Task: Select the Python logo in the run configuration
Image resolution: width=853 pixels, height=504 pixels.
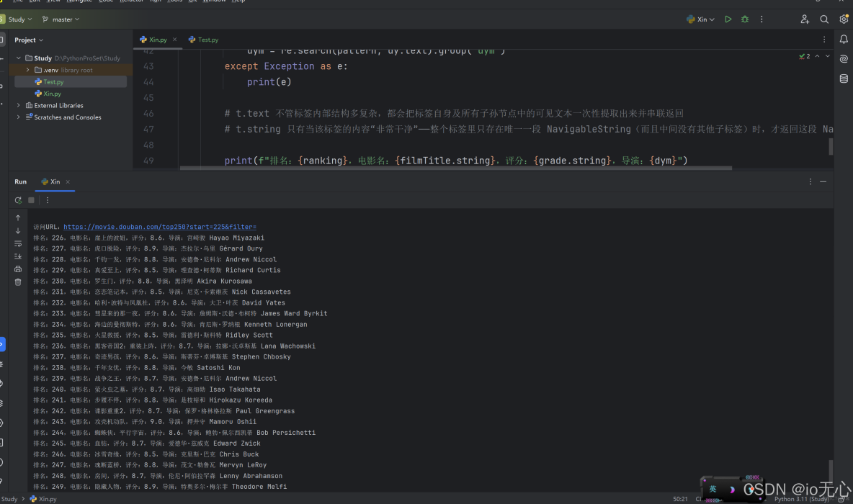Action: (689, 19)
